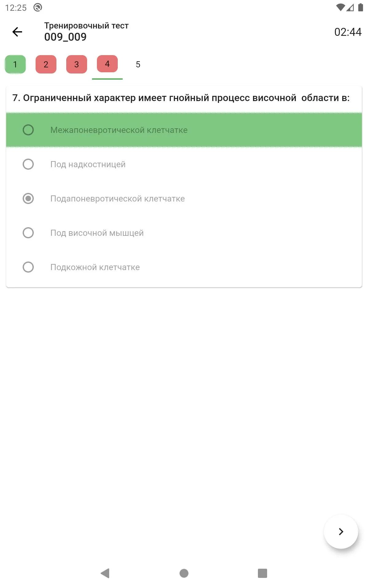Select Под надкостницей radio option
The width and height of the screenshot is (368, 588).
(x=28, y=164)
